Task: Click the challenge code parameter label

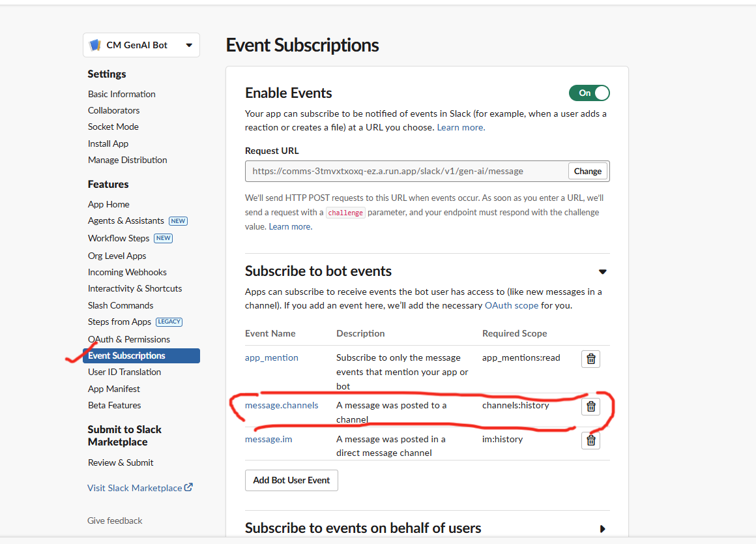Action: (x=345, y=213)
